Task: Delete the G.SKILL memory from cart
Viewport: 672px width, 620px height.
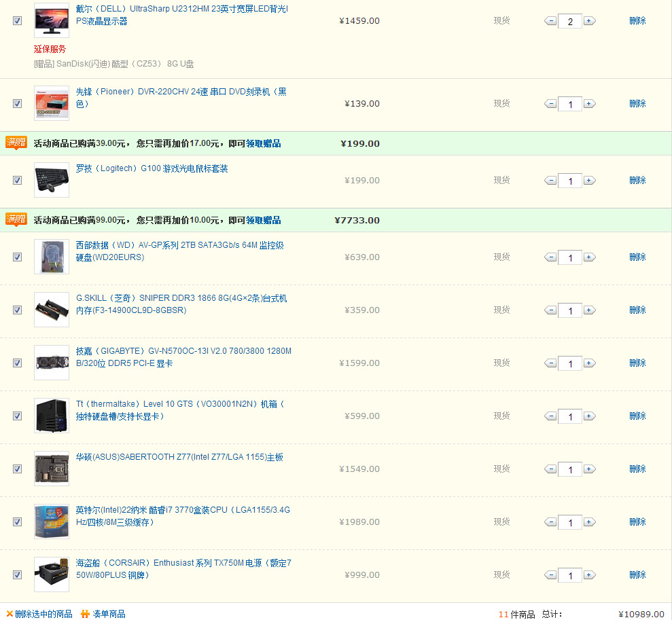Action: (x=637, y=310)
